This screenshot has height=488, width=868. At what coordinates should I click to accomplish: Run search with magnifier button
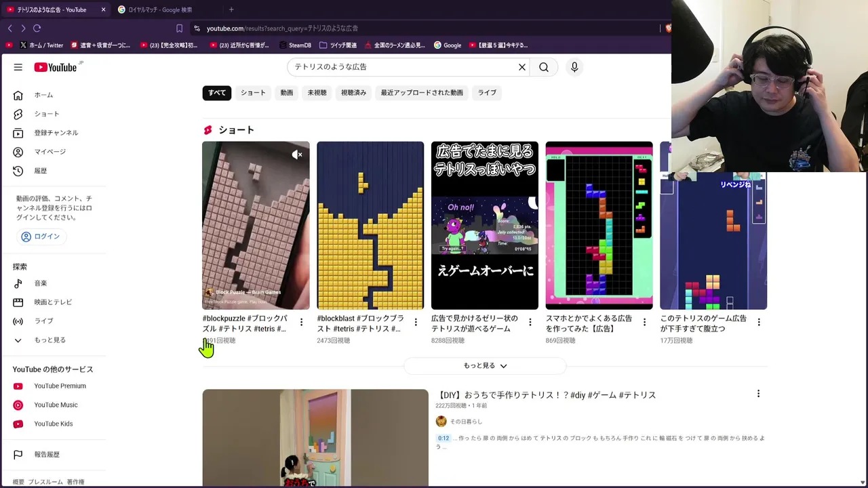click(x=544, y=67)
